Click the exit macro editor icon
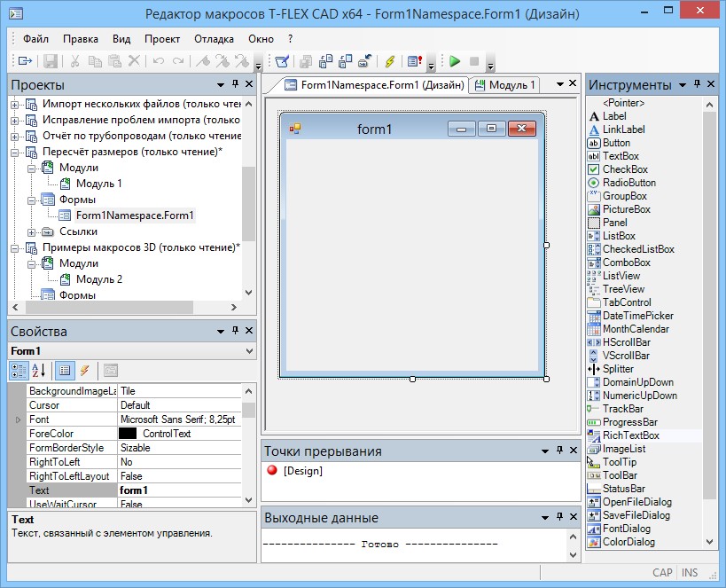Screen dimensions: 726x588 point(25,60)
